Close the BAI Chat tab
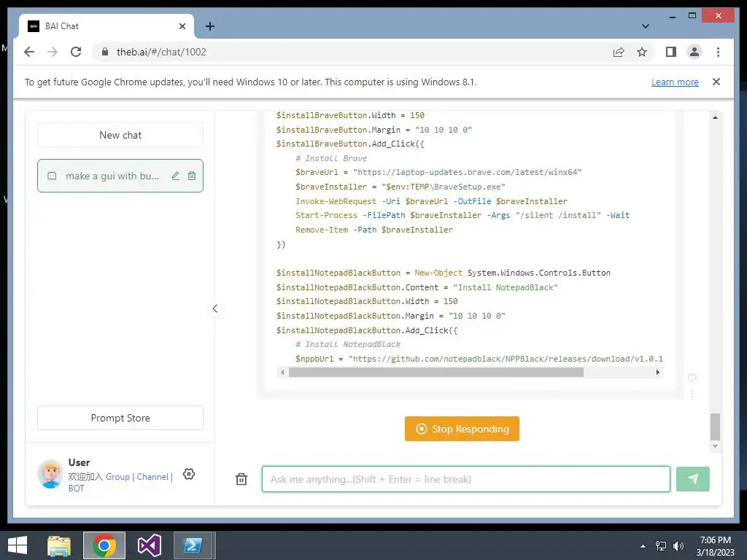Viewport: 747px width, 560px height. pos(182,26)
